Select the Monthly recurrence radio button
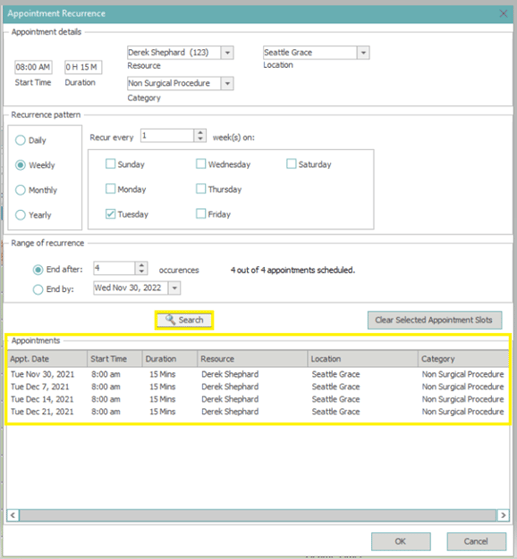517x559 pixels. 20,190
